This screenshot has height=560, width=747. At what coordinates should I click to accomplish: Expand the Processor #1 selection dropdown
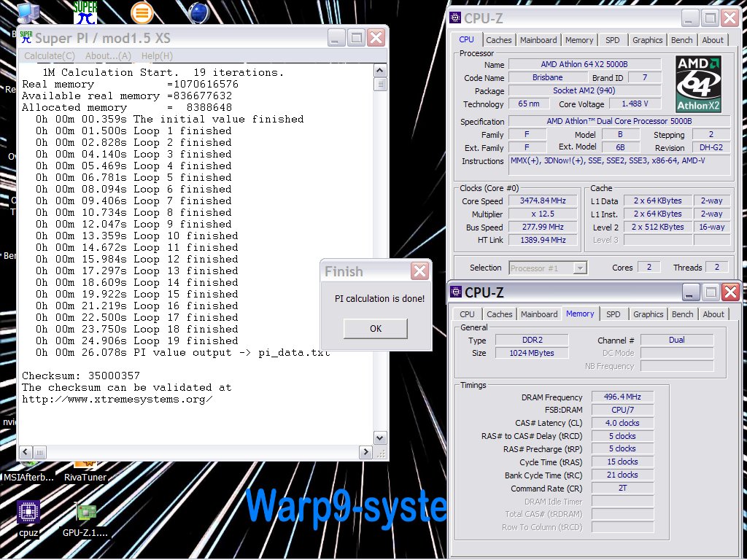(580, 268)
